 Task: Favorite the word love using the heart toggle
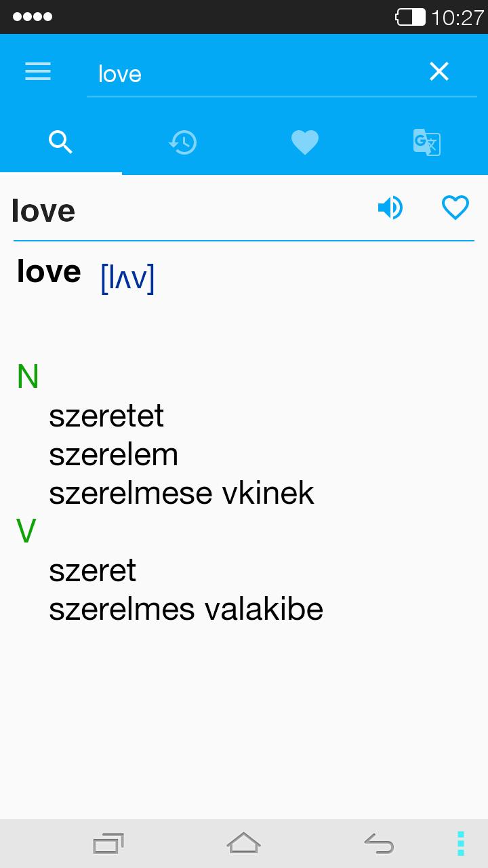pos(455,208)
